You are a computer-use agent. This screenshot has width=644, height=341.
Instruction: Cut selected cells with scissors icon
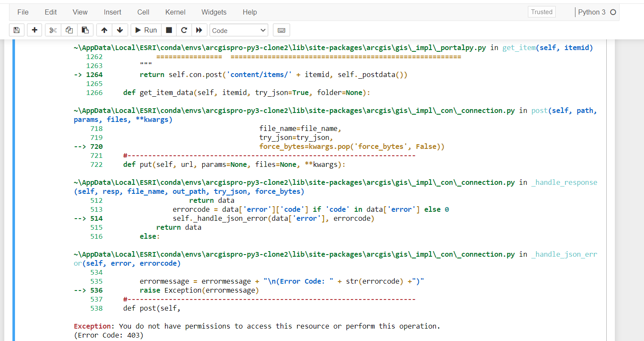(x=53, y=30)
